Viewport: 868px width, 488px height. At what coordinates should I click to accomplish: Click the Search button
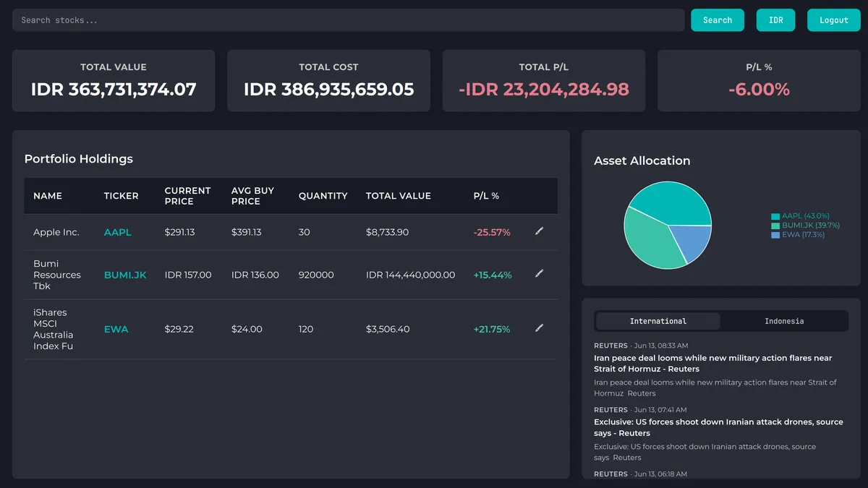click(718, 20)
